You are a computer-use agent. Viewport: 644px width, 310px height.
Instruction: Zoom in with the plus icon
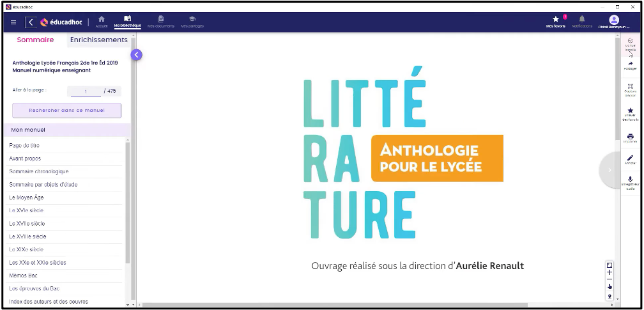click(609, 272)
